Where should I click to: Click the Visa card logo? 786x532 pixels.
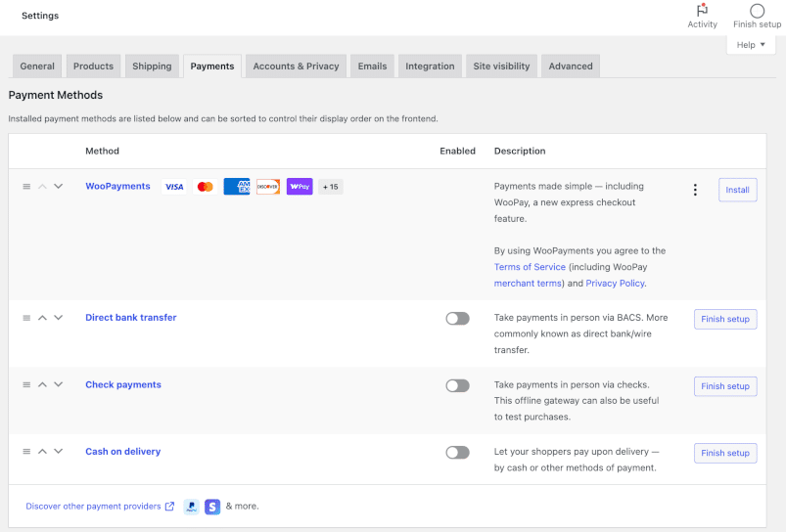174,187
